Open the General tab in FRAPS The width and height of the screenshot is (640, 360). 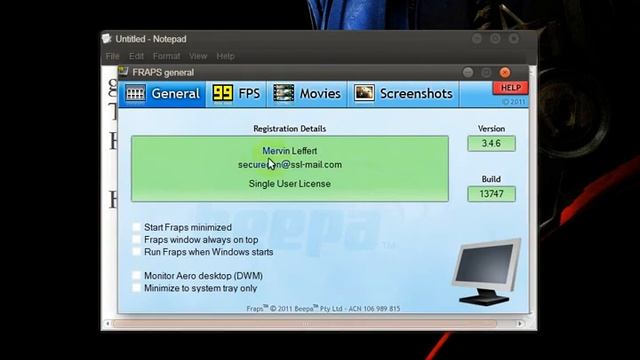[x=162, y=94]
